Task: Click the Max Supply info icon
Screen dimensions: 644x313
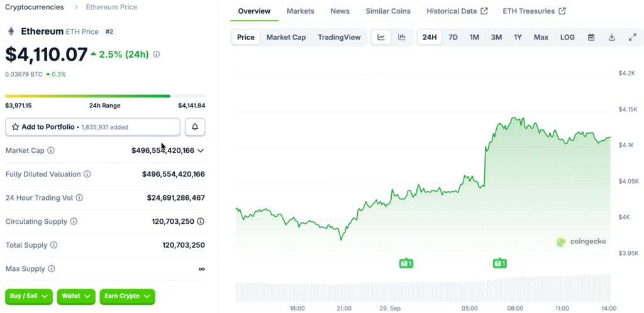Action: (x=52, y=269)
